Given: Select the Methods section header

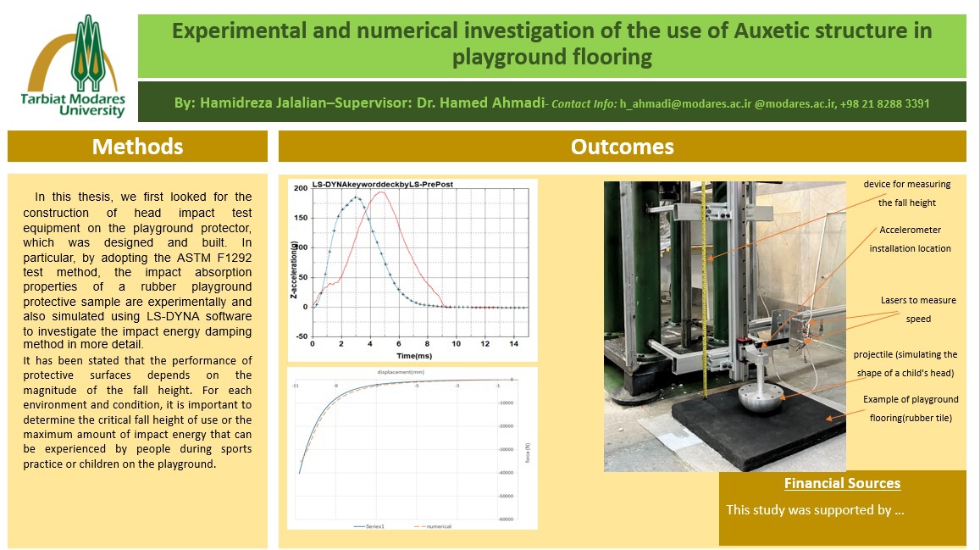Looking at the screenshot, I should click(x=137, y=147).
